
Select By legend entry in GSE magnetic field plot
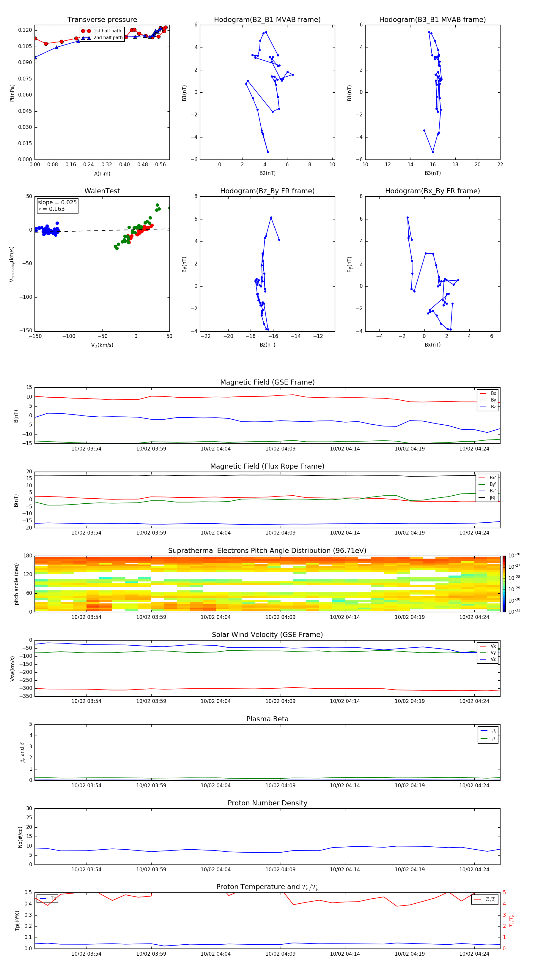coord(488,400)
